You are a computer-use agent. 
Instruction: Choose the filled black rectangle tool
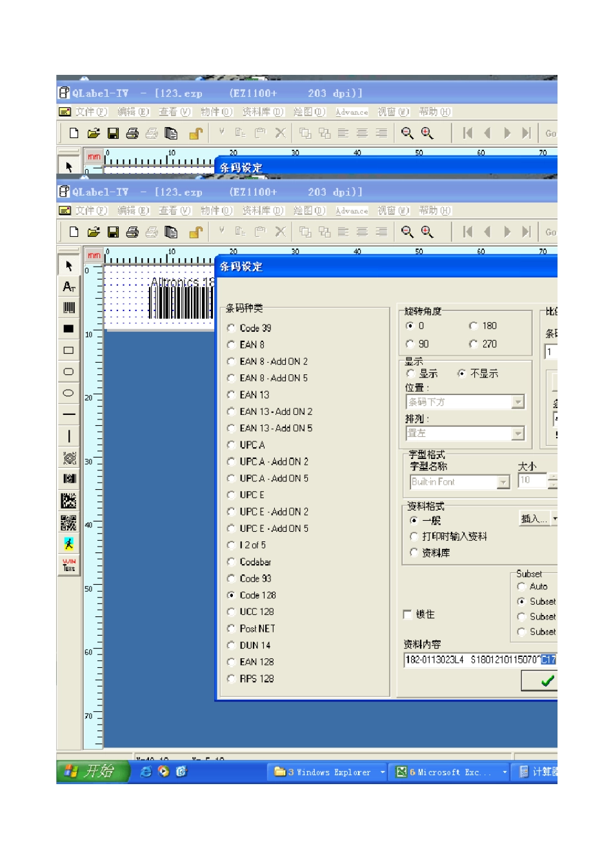(68, 329)
